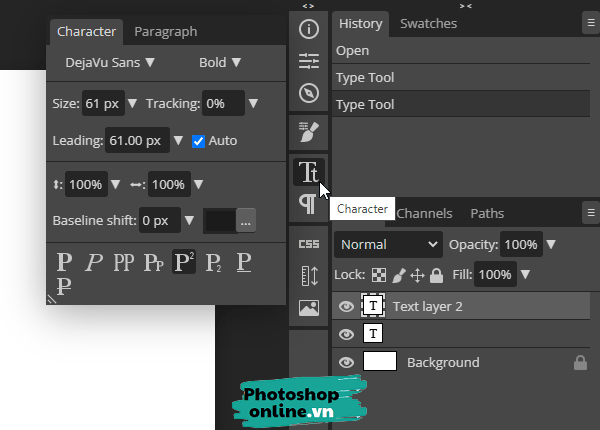This screenshot has height=430, width=600.
Task: Open the Brush settings panel icon
Action: click(x=308, y=129)
